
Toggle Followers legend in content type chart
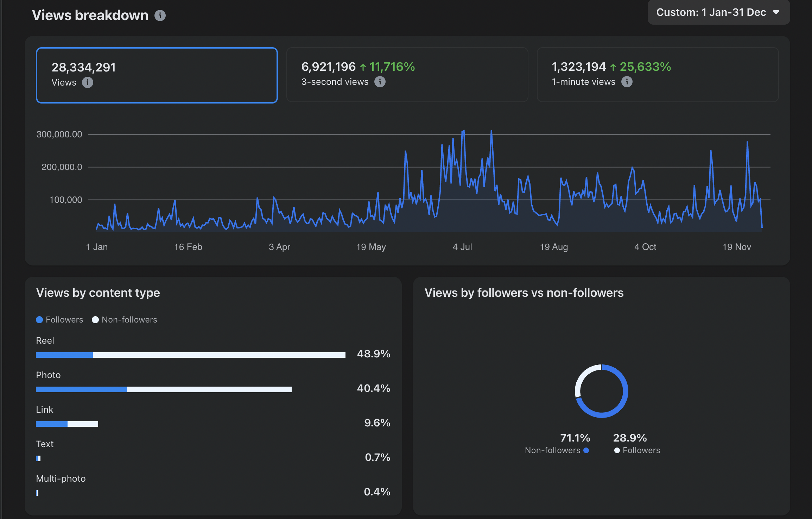60,320
